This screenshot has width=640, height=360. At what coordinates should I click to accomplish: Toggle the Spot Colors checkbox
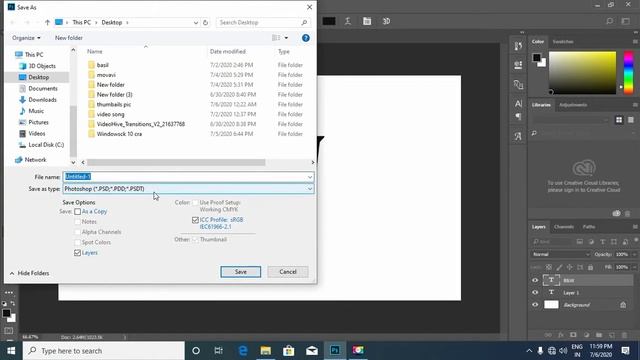(x=78, y=242)
